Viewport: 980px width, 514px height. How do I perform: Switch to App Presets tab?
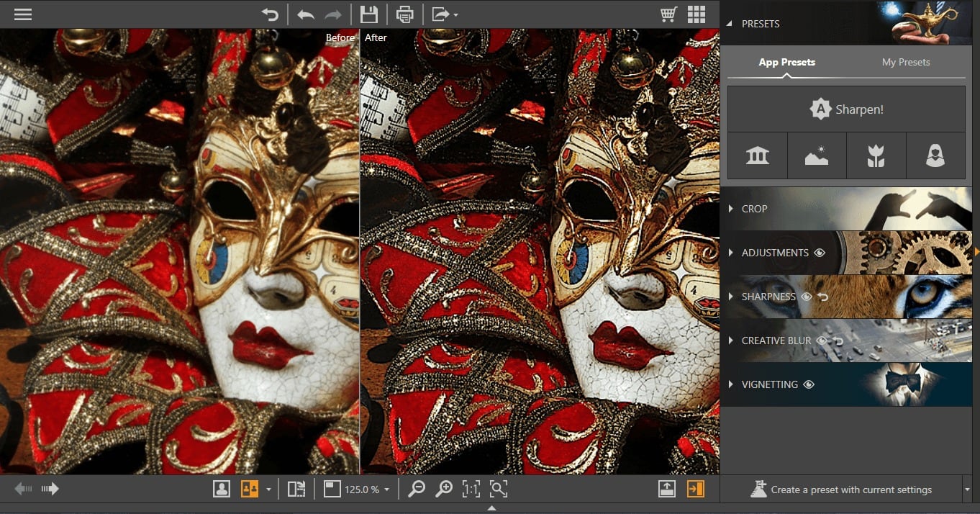click(786, 62)
